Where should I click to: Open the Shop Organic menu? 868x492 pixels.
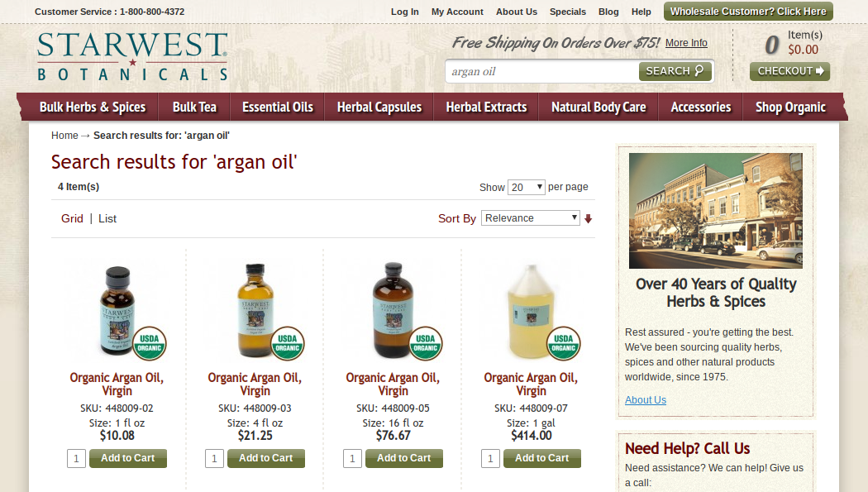pos(790,107)
